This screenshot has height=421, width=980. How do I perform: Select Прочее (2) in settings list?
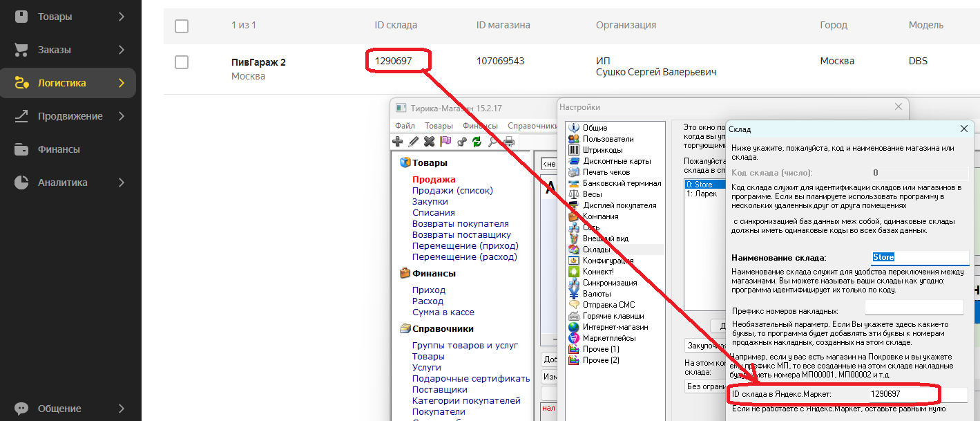click(601, 360)
